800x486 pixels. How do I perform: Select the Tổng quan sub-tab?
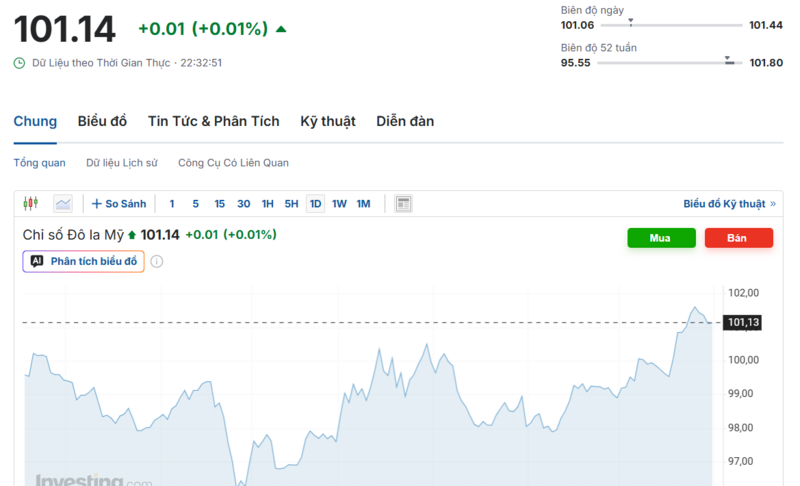click(39, 163)
